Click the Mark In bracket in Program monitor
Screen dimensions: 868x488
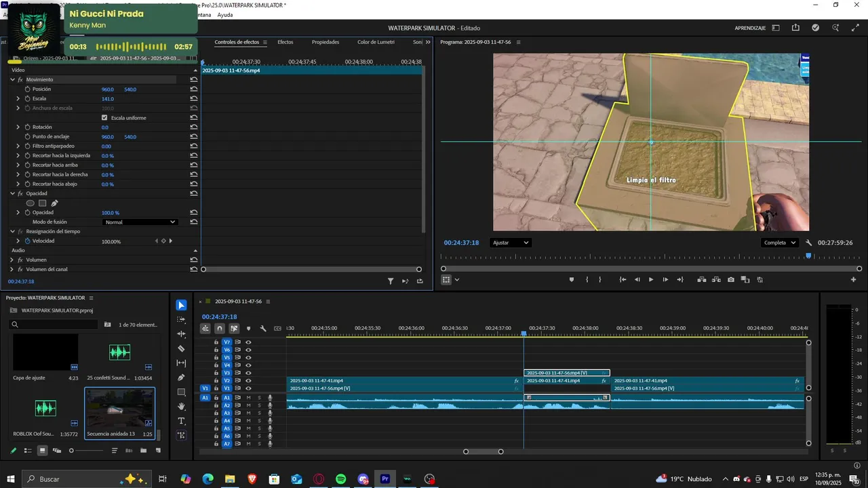point(587,280)
